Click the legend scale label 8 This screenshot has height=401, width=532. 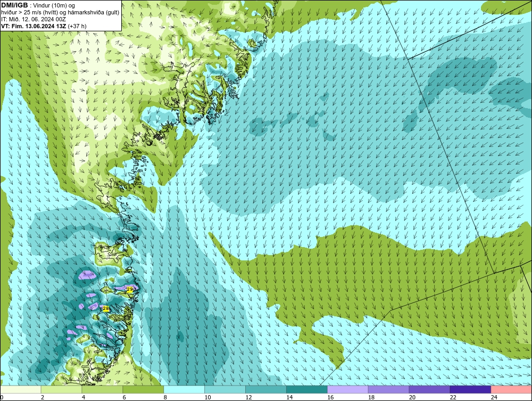(165, 397)
